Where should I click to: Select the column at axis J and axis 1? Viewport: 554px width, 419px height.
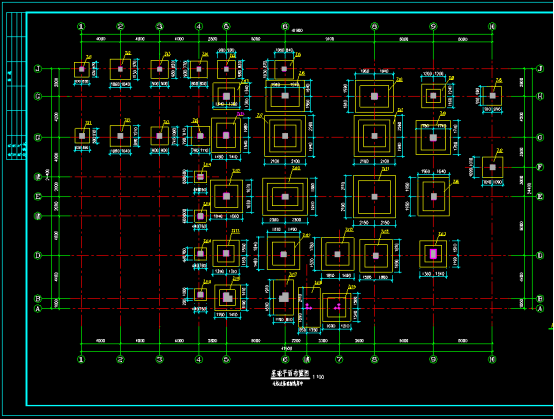click(x=82, y=69)
